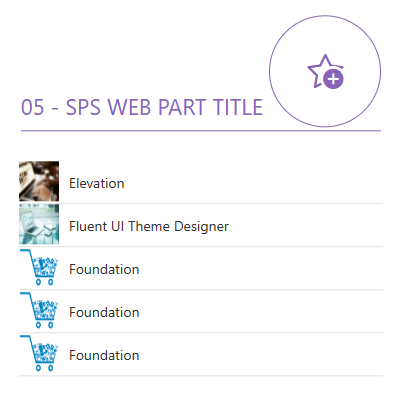Click empty space in the Fluent UI row

(305, 225)
